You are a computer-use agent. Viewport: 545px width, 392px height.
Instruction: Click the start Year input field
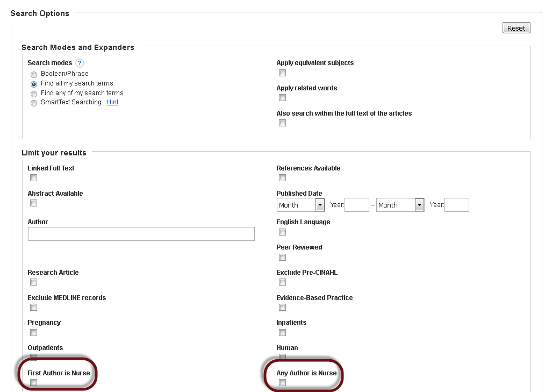pos(356,205)
